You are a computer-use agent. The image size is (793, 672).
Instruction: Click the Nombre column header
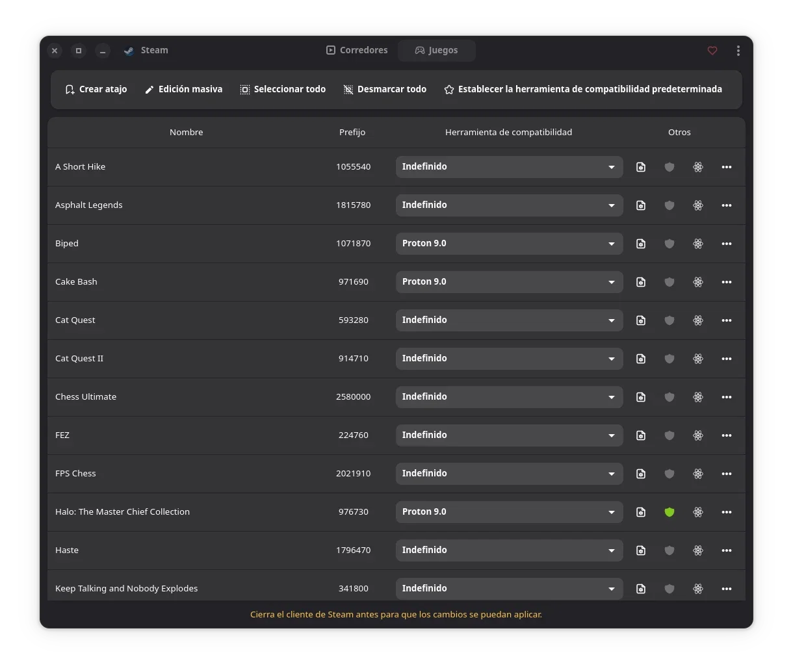pyautogui.click(x=187, y=132)
